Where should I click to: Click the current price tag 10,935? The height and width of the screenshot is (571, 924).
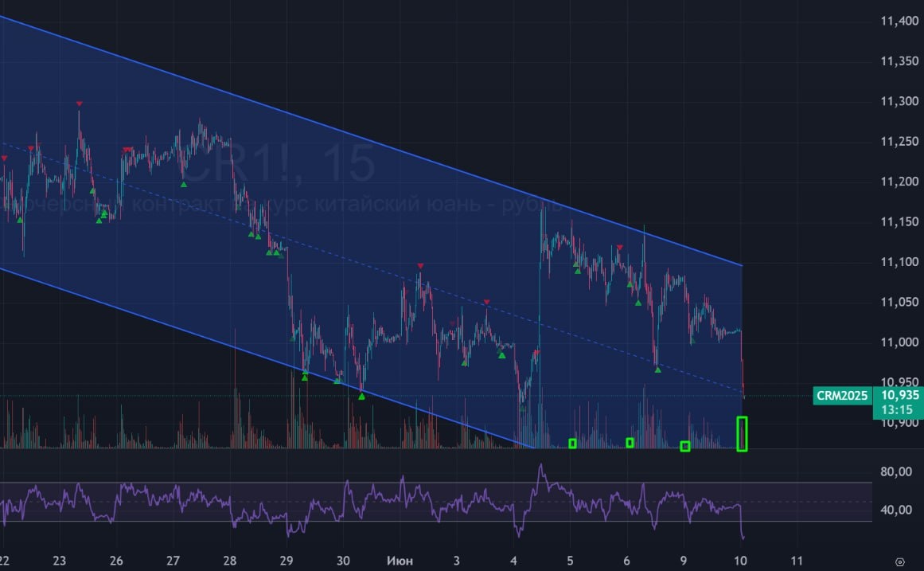(900, 395)
